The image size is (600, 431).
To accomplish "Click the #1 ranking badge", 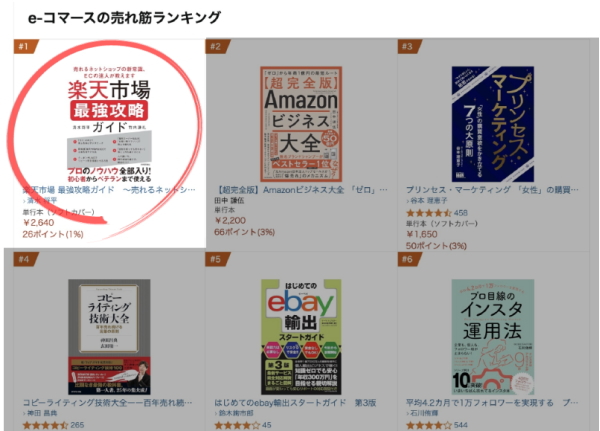I will pos(25,46).
